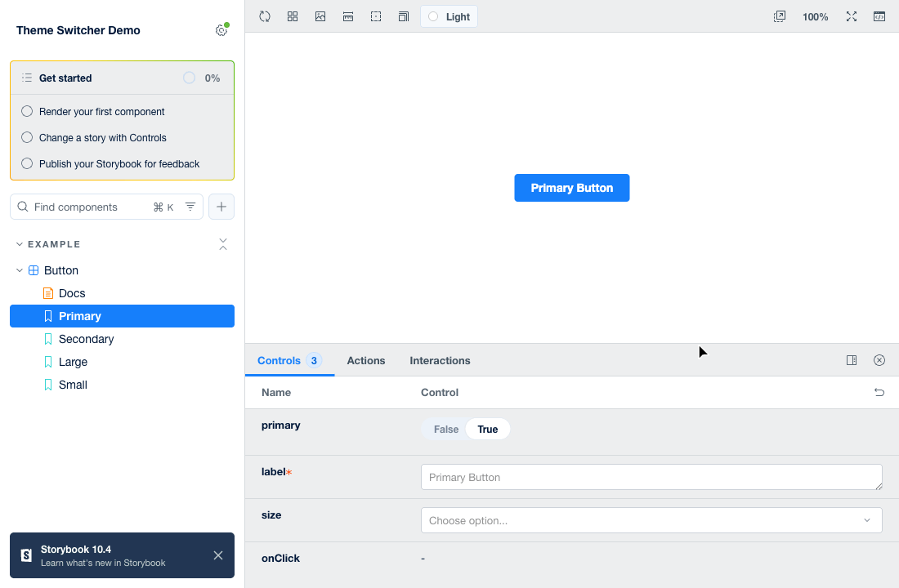The height and width of the screenshot is (588, 899).
Task: Click the size row name
Action: [271, 515]
